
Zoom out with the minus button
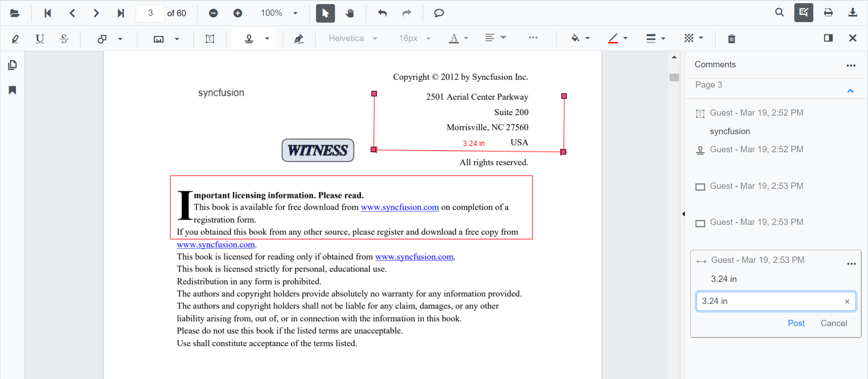click(x=213, y=13)
